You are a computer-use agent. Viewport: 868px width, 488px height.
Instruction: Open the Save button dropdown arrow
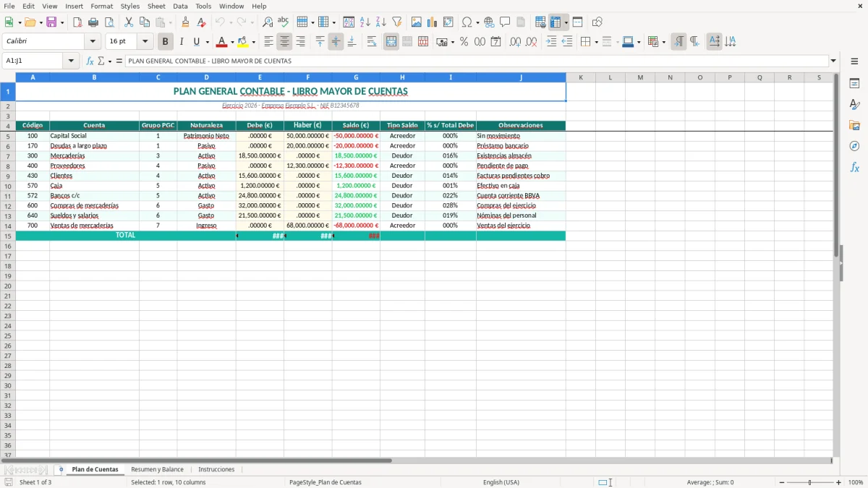(x=62, y=22)
